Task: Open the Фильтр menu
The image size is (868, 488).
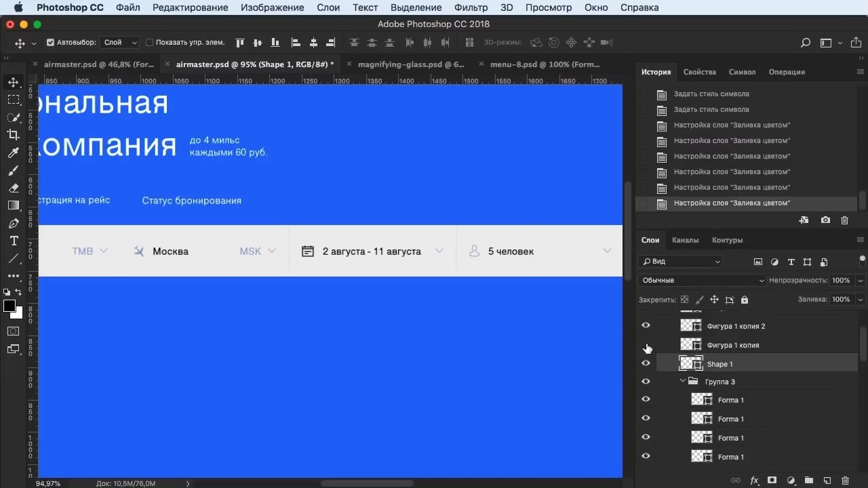Action: (471, 7)
